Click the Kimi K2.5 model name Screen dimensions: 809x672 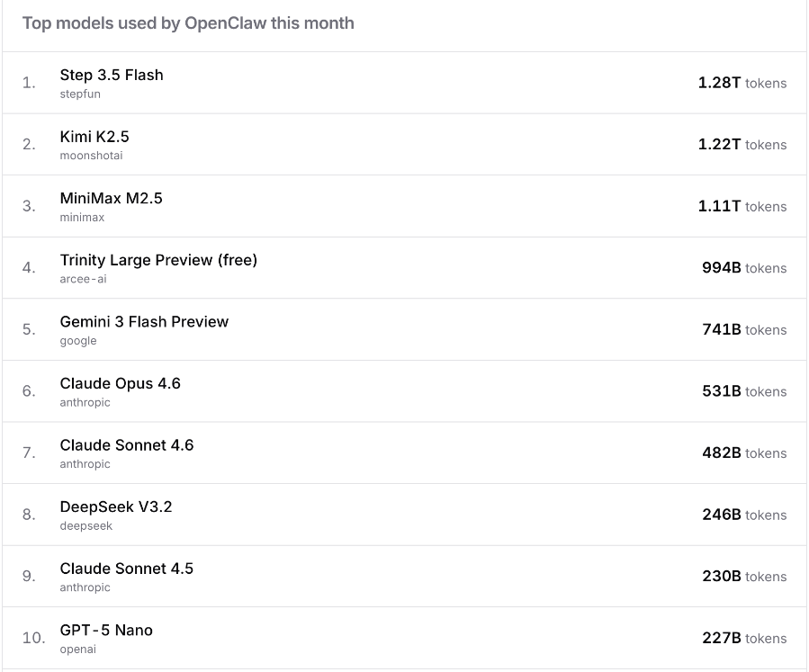94,137
